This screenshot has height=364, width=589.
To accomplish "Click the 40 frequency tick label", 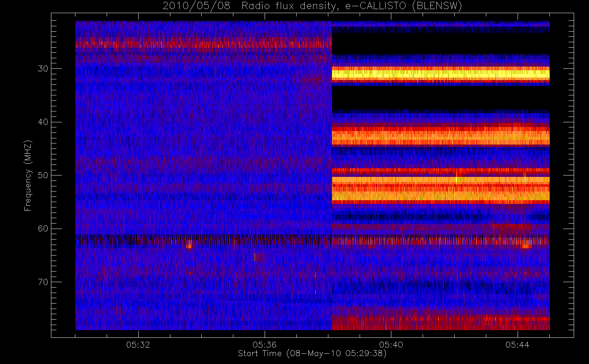I will [43, 122].
